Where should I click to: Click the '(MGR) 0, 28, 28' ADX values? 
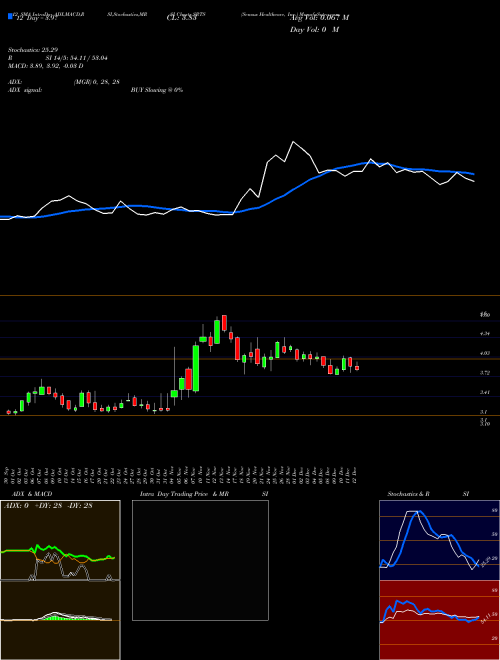pyautogui.click(x=97, y=82)
